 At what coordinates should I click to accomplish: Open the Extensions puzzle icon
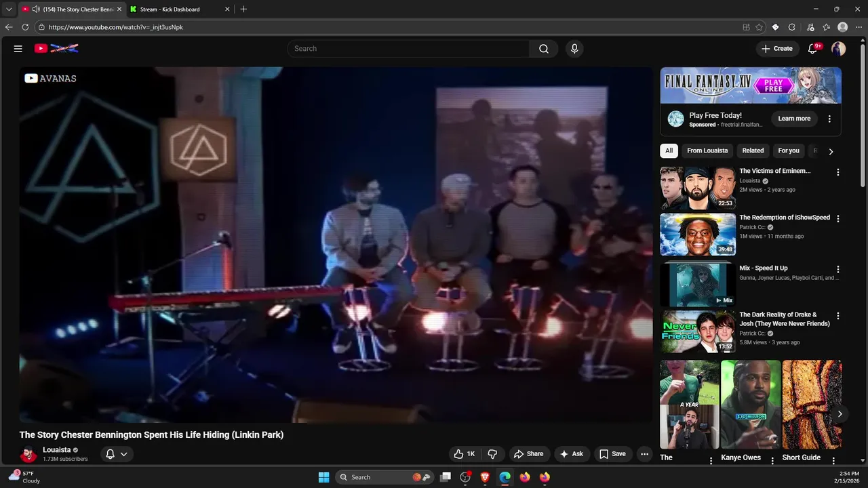point(792,27)
